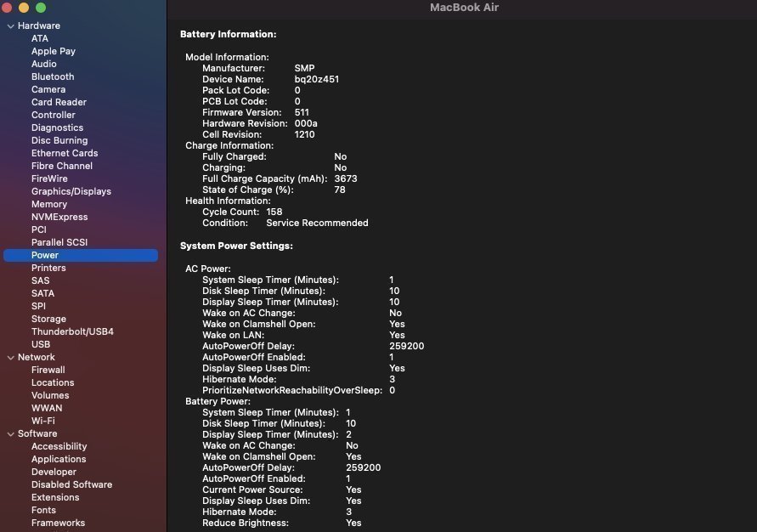Collapse the Hardware section chevron
The image size is (757, 532).
tap(10, 26)
